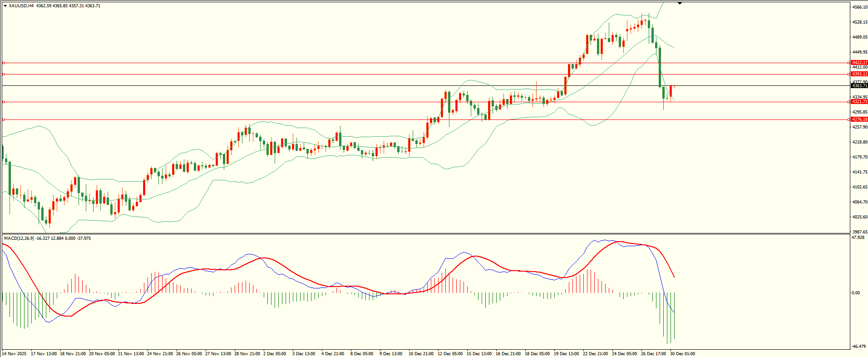Screen dimensions: 868x357
Task: Click left-edge anchor square of 4422.17 line
Action: point(3,63)
